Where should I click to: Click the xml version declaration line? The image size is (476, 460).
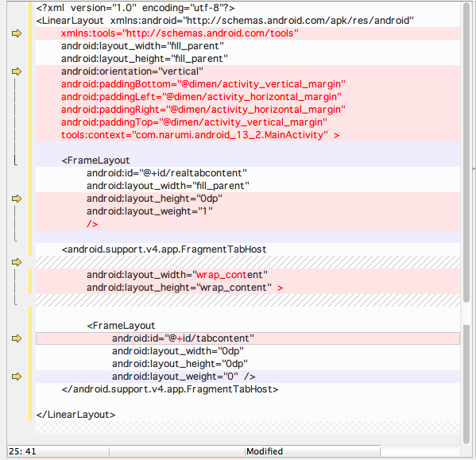tap(135, 8)
